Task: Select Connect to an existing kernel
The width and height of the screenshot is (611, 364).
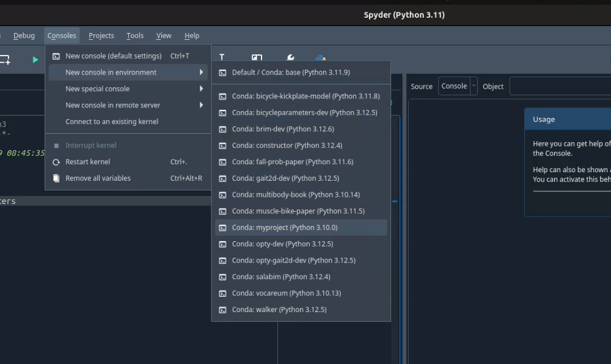Action: coord(112,122)
